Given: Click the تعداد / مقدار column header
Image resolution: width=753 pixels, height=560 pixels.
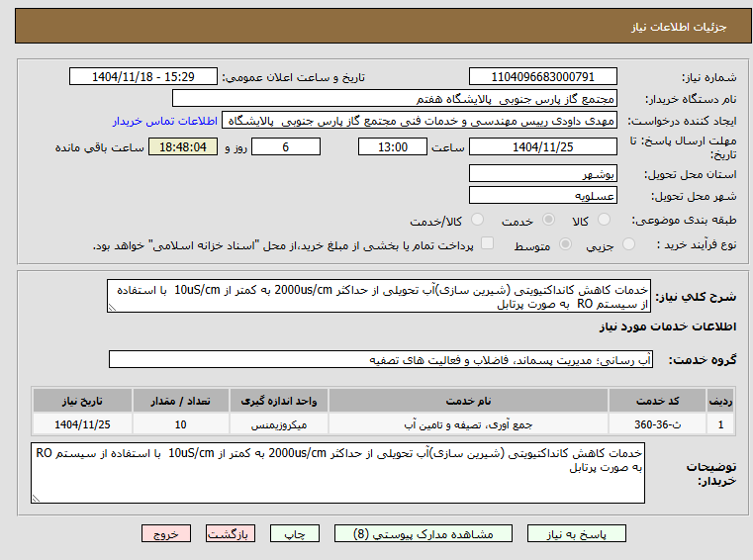Looking at the screenshot, I should [x=180, y=401].
